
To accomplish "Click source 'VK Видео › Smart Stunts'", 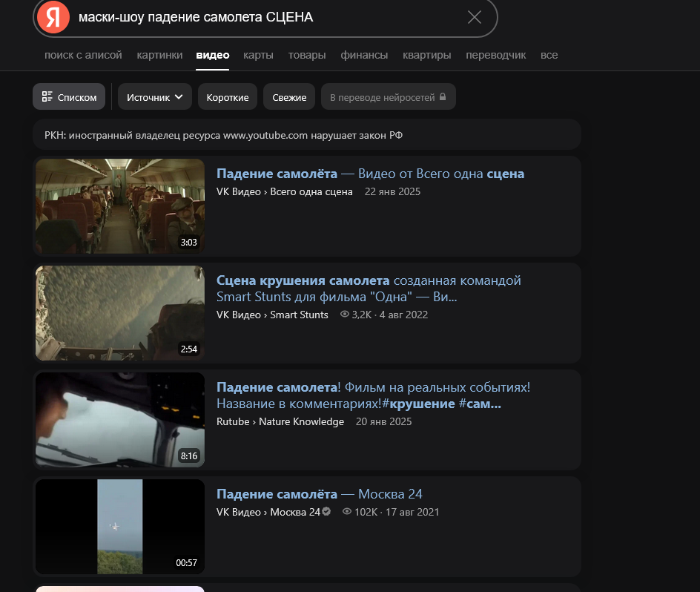I will pyautogui.click(x=272, y=315).
